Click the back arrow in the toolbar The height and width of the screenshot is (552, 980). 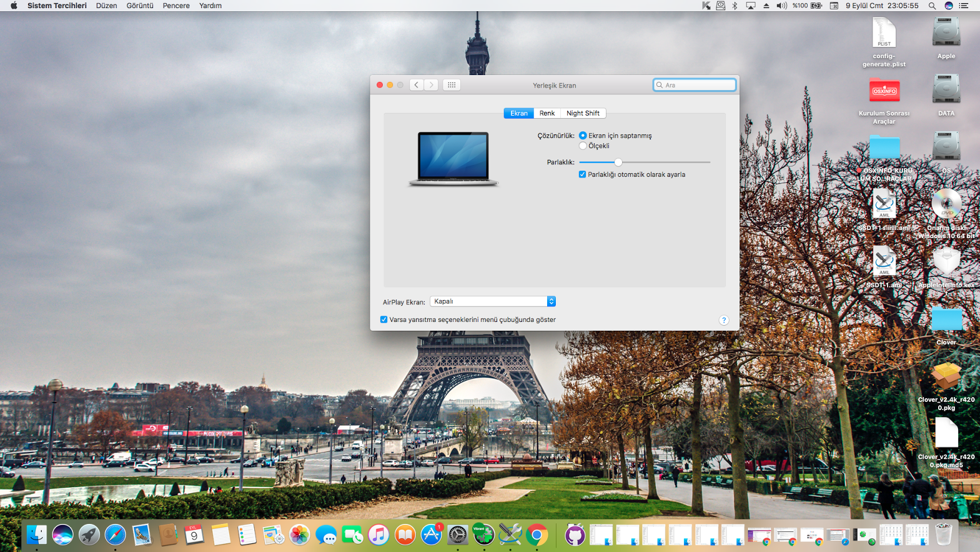(417, 85)
